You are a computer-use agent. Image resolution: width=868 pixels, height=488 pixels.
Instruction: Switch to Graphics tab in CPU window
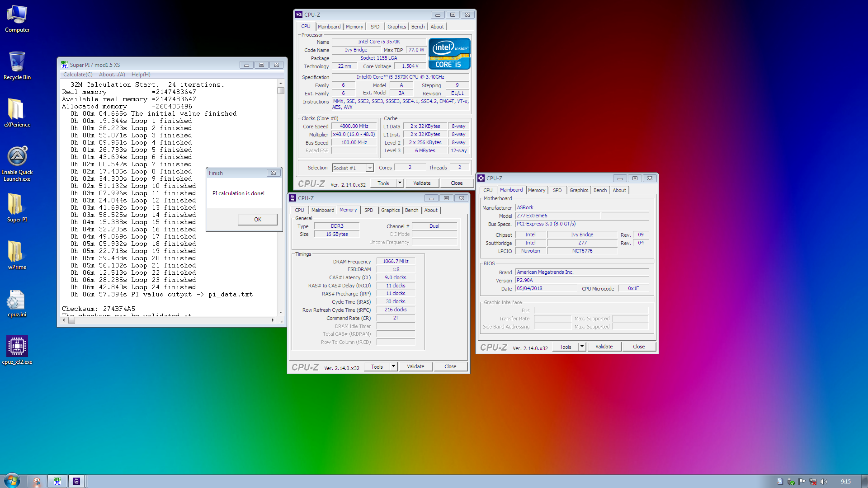pos(396,27)
